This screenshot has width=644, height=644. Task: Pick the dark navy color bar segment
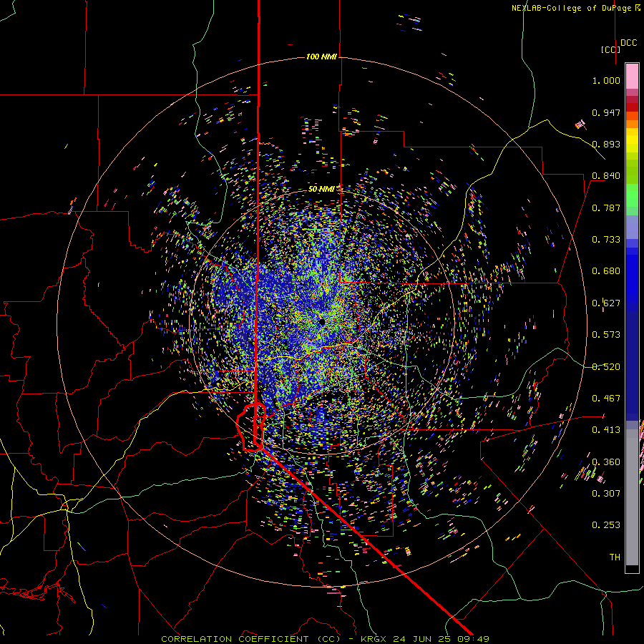632,361
